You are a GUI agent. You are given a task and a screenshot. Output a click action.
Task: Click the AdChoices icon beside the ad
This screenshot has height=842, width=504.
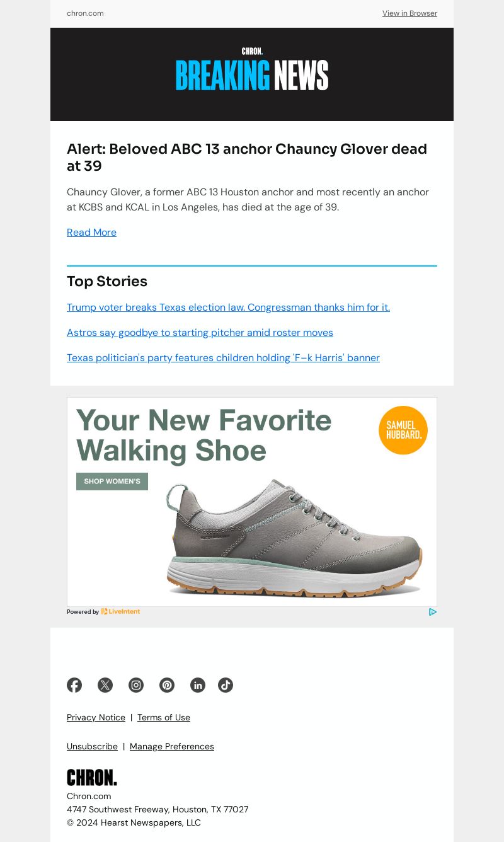click(x=433, y=612)
